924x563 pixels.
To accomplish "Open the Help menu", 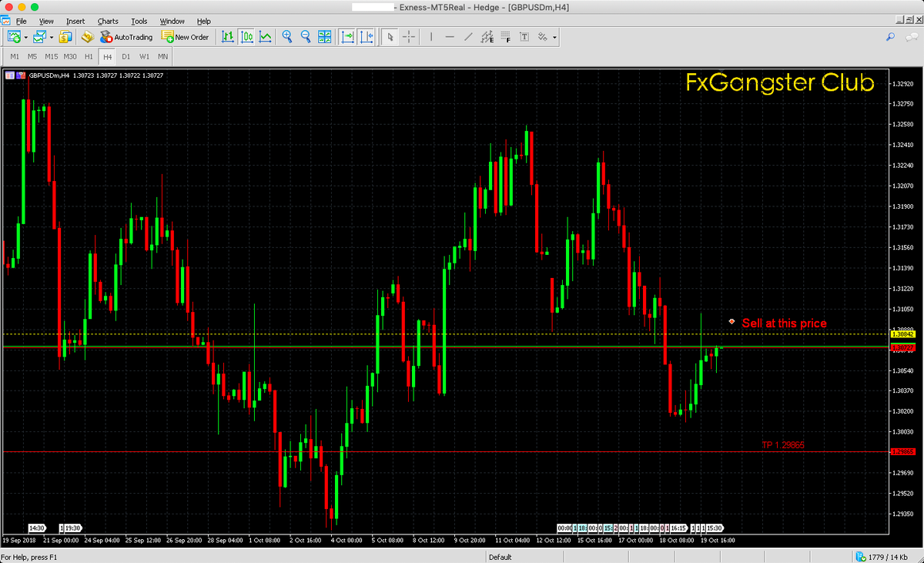I will click(x=204, y=21).
